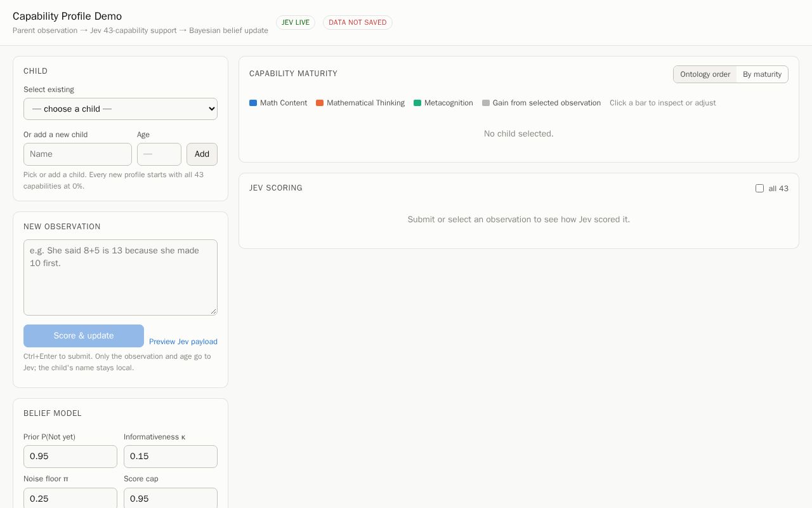
Task: Click the Math Content blue swatch
Action: point(253,103)
